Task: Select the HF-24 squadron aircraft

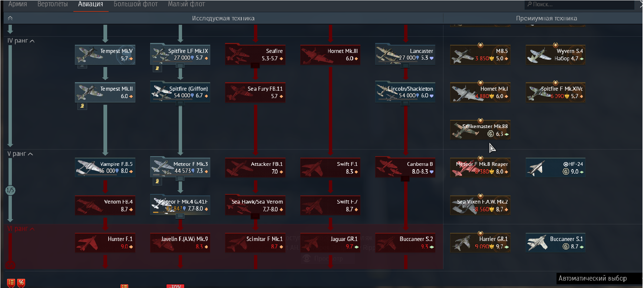Action: (555, 168)
